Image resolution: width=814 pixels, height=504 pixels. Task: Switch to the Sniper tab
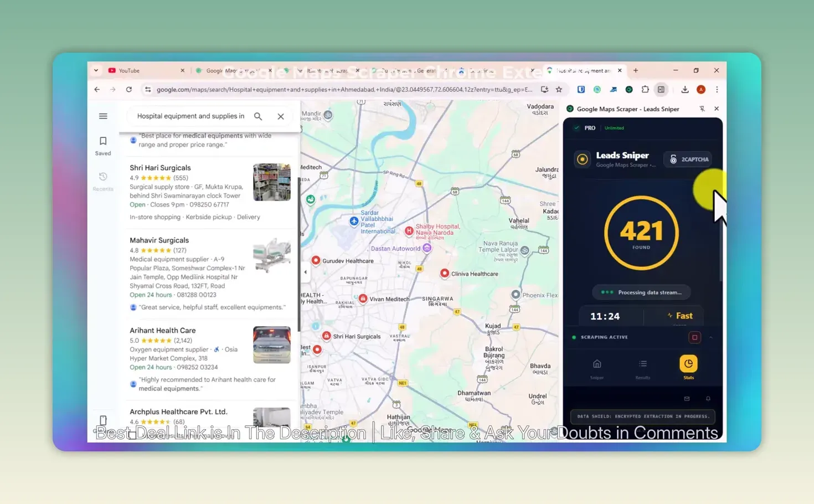597,368
